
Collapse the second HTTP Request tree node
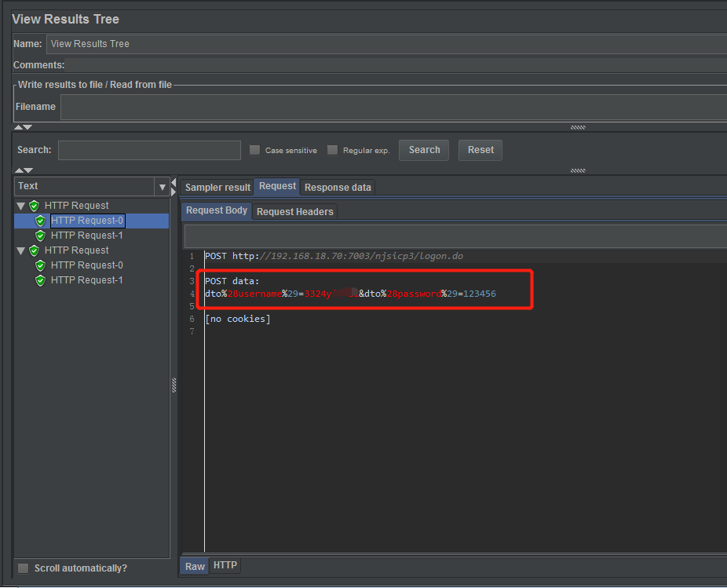21,251
